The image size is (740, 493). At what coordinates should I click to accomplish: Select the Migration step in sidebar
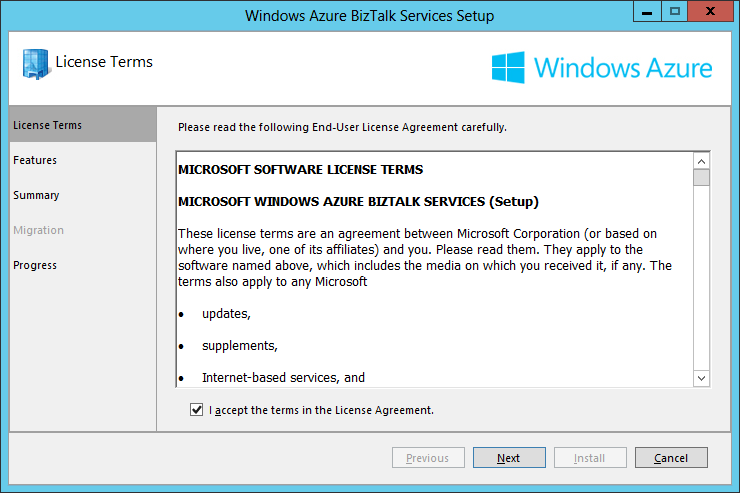pos(38,230)
